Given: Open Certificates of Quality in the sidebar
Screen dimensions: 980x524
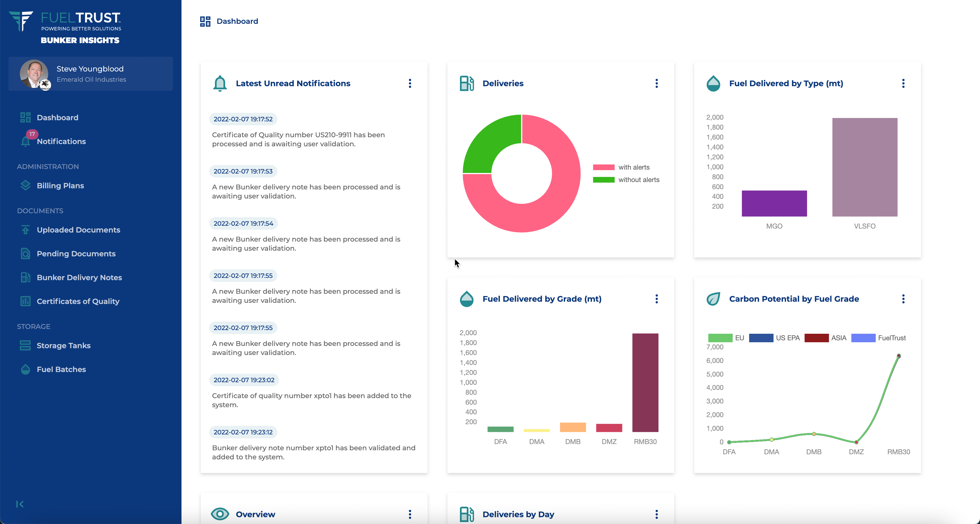Looking at the screenshot, I should tap(78, 301).
